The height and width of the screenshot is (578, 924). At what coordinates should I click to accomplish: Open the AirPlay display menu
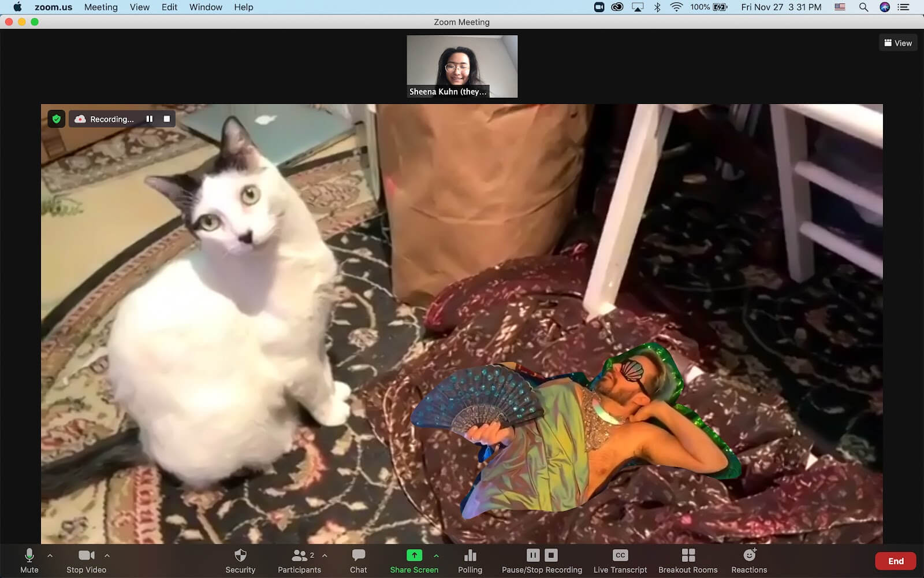pyautogui.click(x=638, y=7)
